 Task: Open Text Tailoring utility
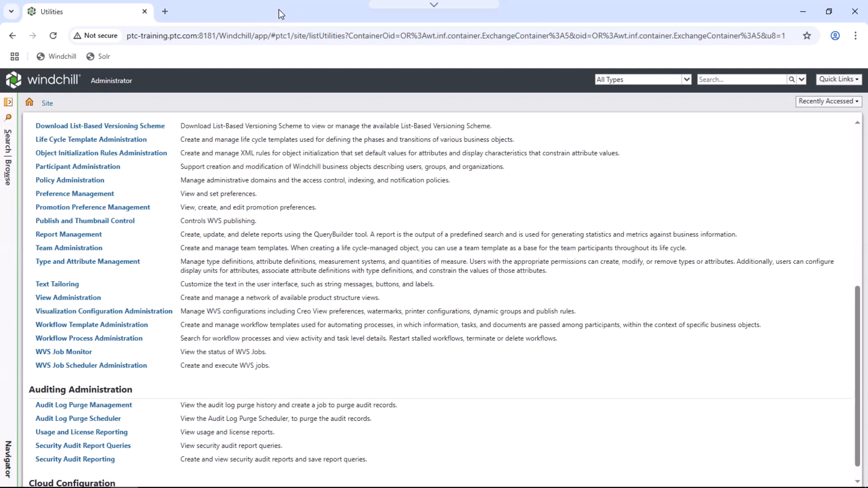(x=57, y=284)
